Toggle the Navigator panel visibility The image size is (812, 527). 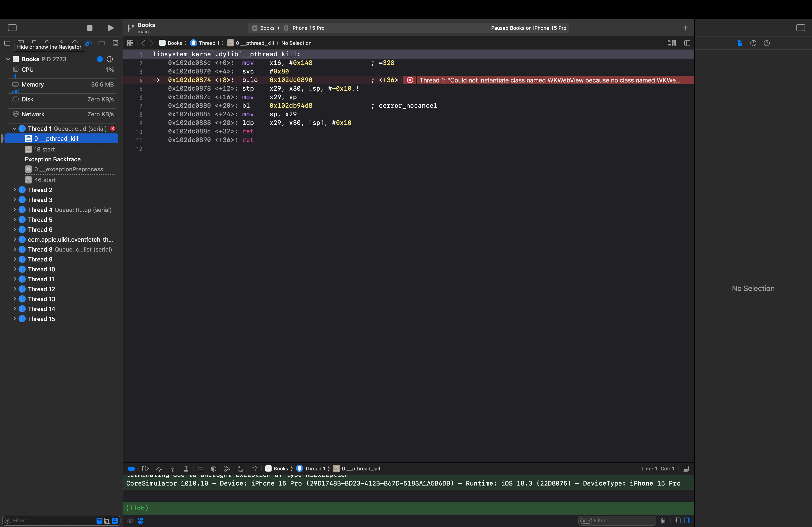(x=12, y=27)
